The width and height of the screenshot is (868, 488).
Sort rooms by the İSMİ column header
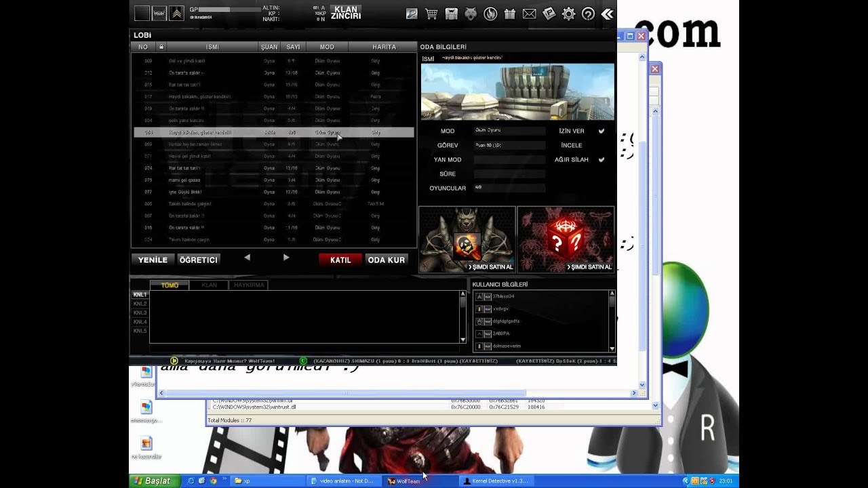click(x=212, y=47)
